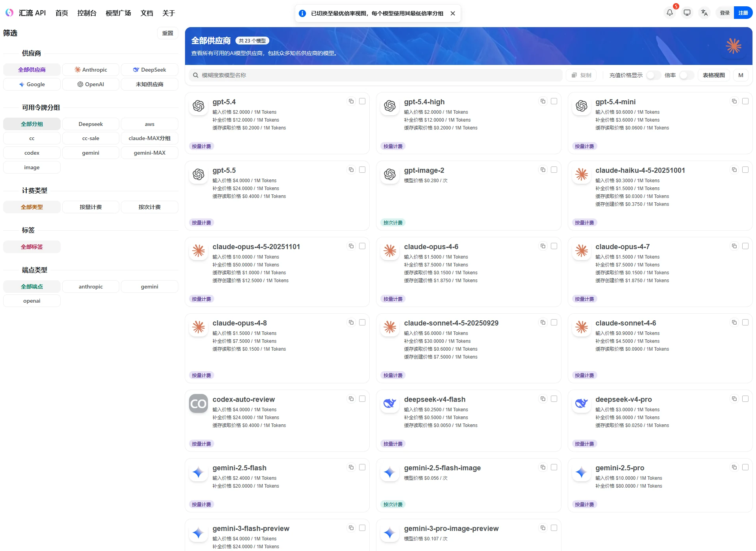The width and height of the screenshot is (756, 551).
Task: Select the claude-MAX分组 token group
Action: [150, 138]
